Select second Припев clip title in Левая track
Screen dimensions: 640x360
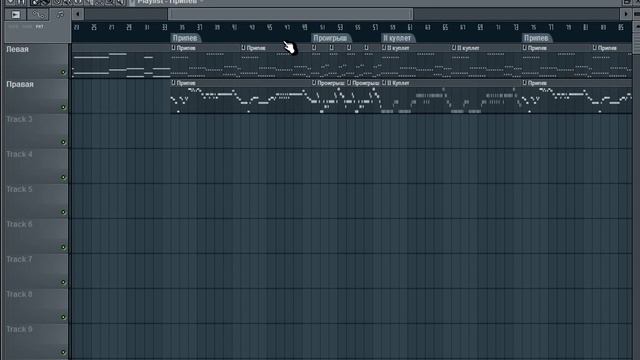coord(256,48)
